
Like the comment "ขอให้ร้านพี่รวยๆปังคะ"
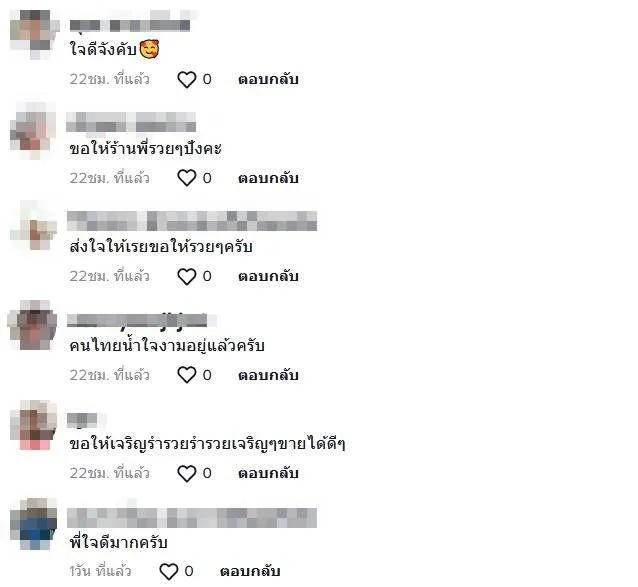coord(187,178)
